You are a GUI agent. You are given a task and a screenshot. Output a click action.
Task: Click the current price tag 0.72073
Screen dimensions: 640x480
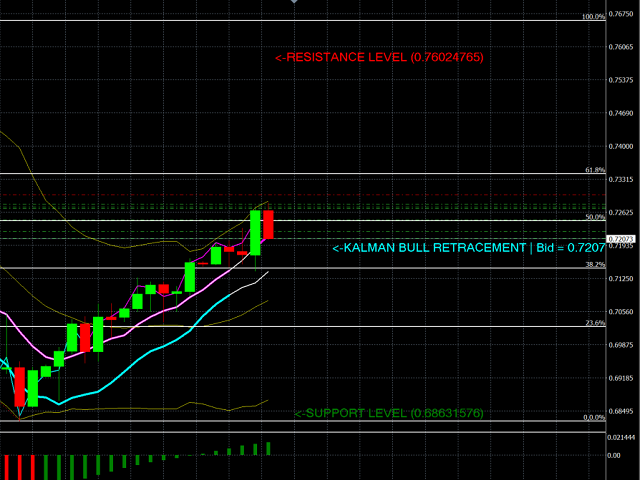pyautogui.click(x=621, y=239)
